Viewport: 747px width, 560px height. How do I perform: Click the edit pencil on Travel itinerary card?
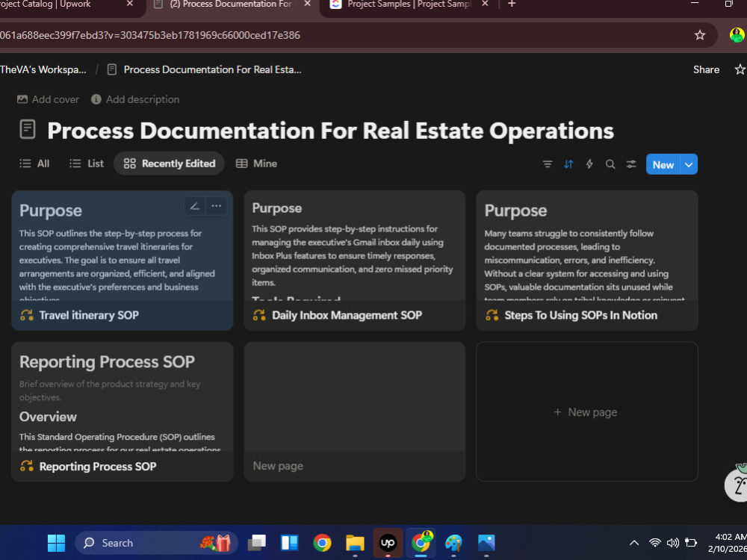pyautogui.click(x=194, y=206)
